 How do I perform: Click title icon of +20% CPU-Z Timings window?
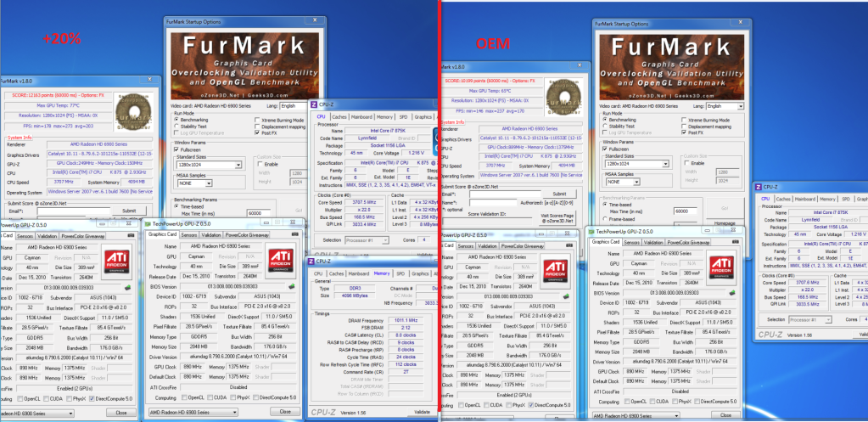(311, 261)
